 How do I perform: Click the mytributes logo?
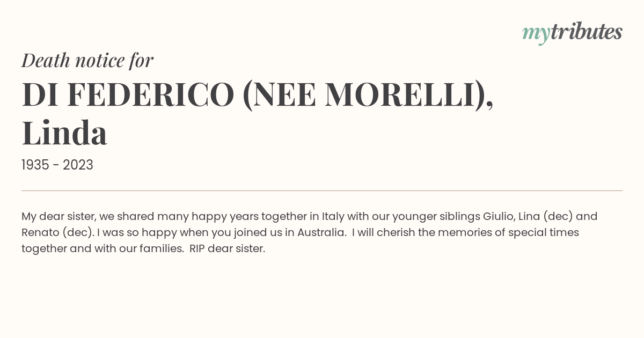(572, 33)
